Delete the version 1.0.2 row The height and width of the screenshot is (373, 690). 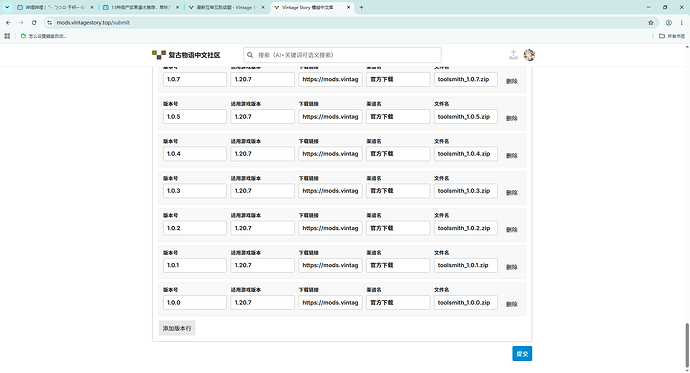(x=511, y=230)
